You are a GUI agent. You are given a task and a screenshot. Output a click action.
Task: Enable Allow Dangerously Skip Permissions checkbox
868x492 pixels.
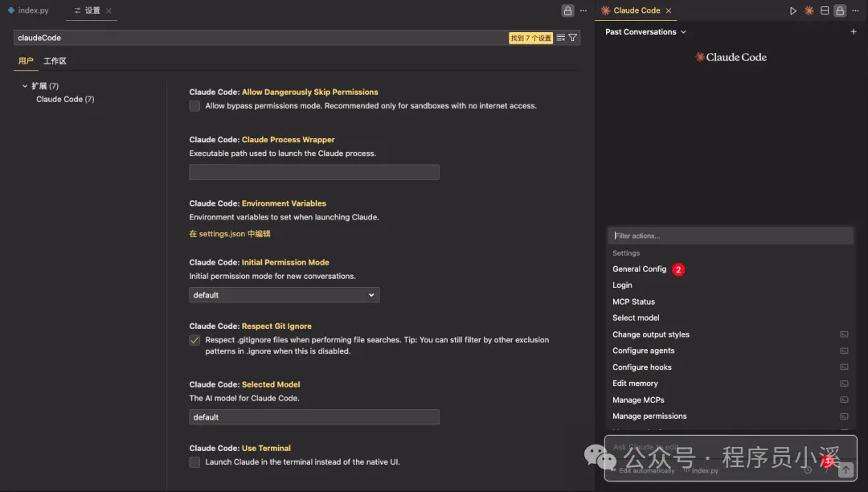(x=194, y=105)
